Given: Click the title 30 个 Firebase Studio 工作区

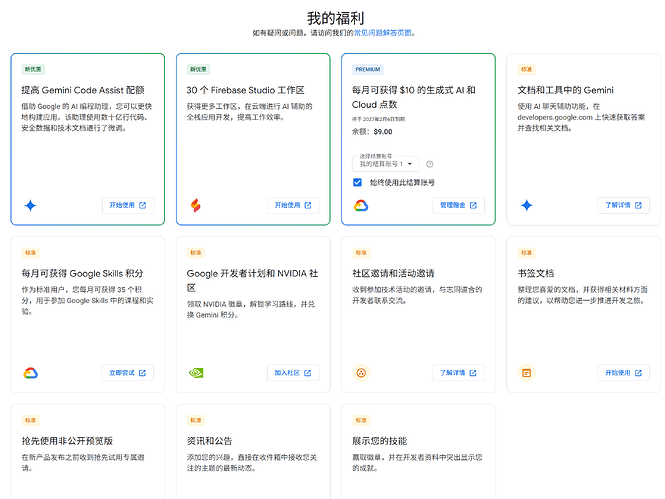Looking at the screenshot, I should pos(246,90).
